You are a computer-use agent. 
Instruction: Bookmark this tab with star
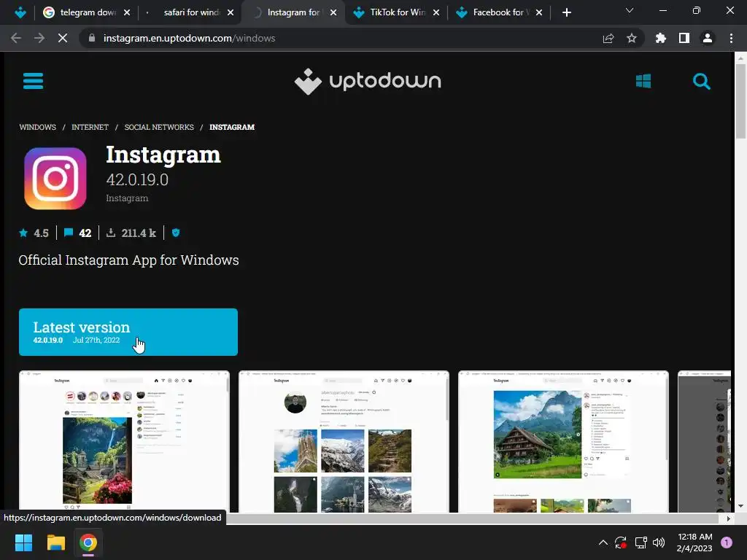(632, 38)
